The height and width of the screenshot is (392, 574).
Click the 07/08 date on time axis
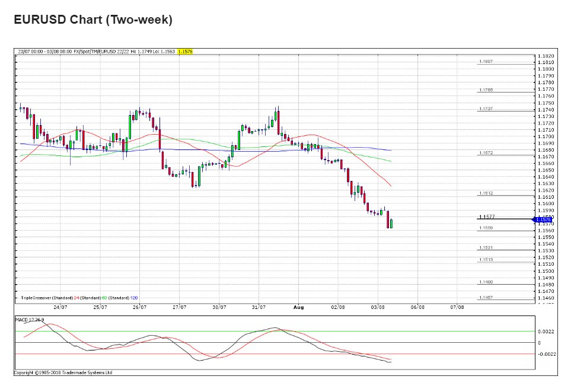(x=457, y=307)
